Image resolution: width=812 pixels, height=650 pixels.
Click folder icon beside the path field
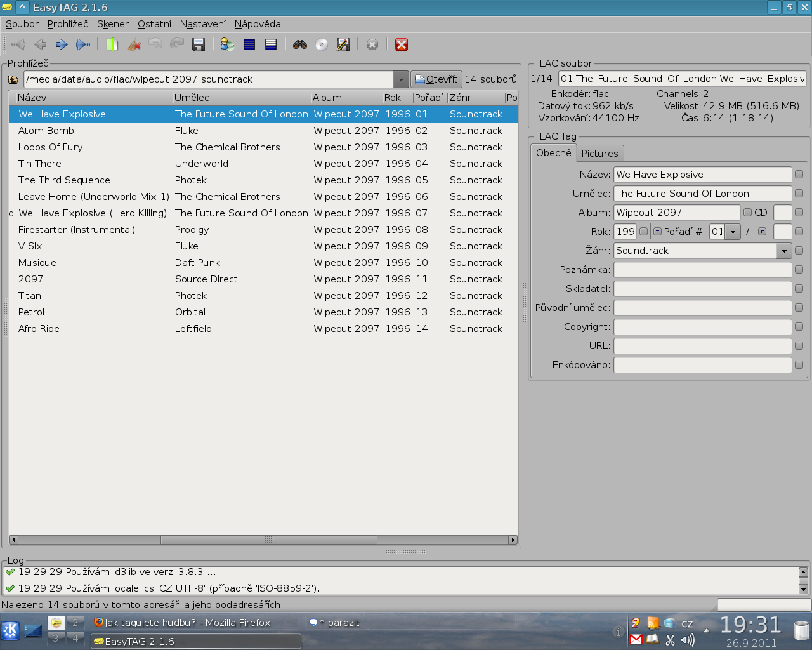point(13,79)
